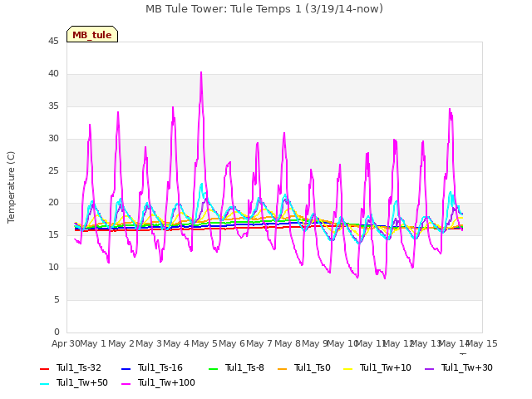
Task: Click the Tul1_Tw+30 legend label
Action: [x=467, y=367]
